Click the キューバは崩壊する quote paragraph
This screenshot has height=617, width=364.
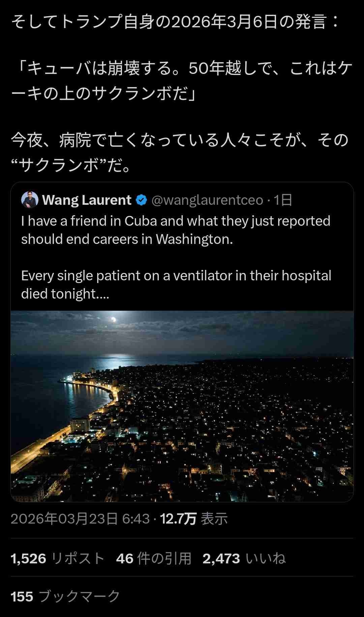click(182, 81)
